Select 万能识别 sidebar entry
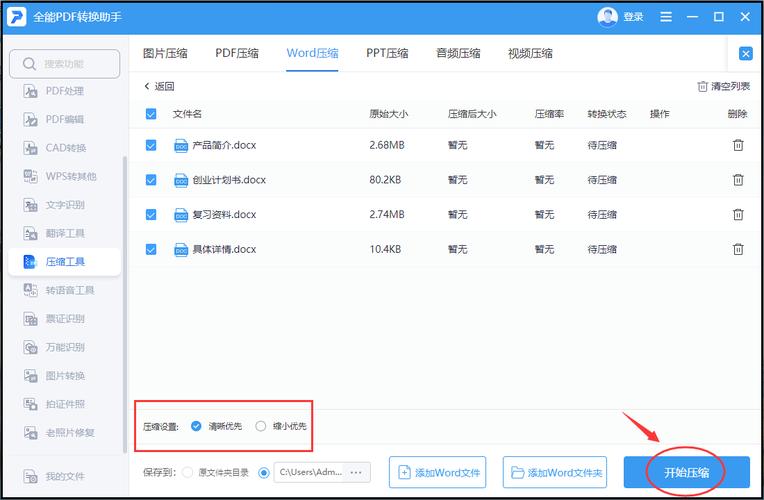Screen dimensions: 764x500 (54, 347)
